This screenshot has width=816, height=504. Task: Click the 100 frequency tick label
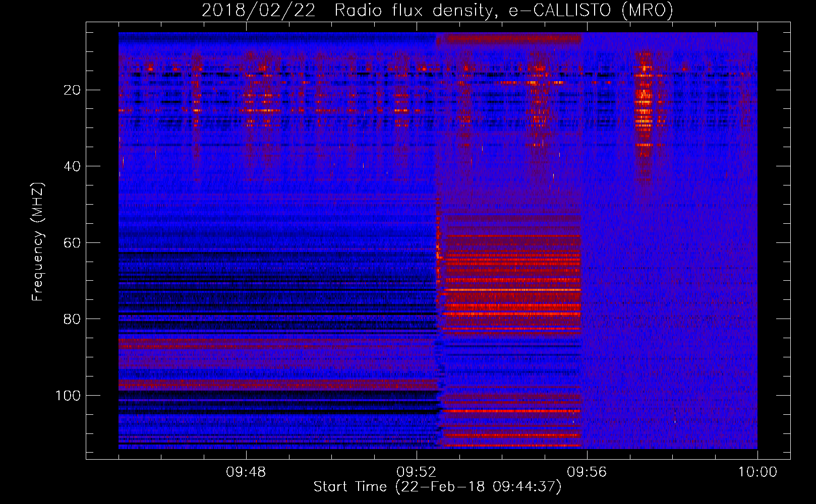68,396
